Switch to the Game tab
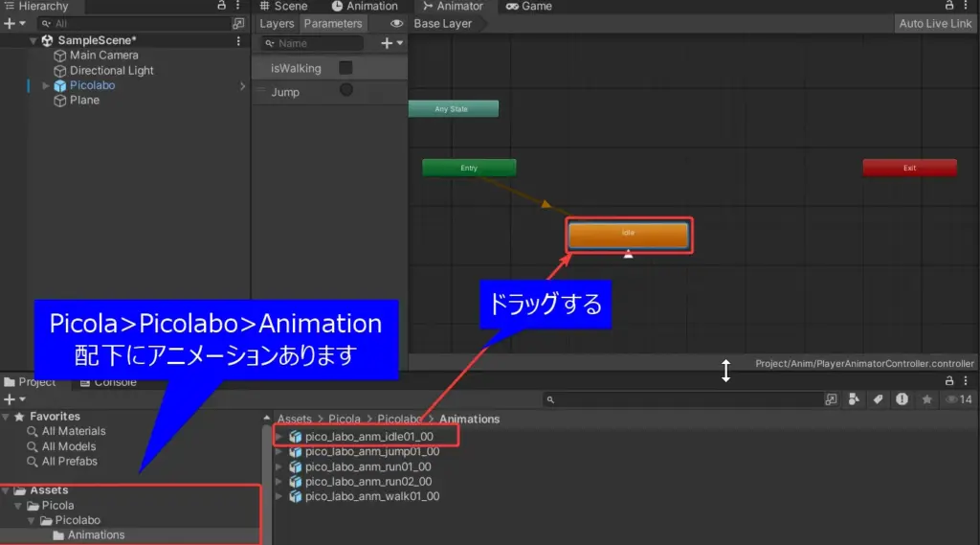 (528, 7)
